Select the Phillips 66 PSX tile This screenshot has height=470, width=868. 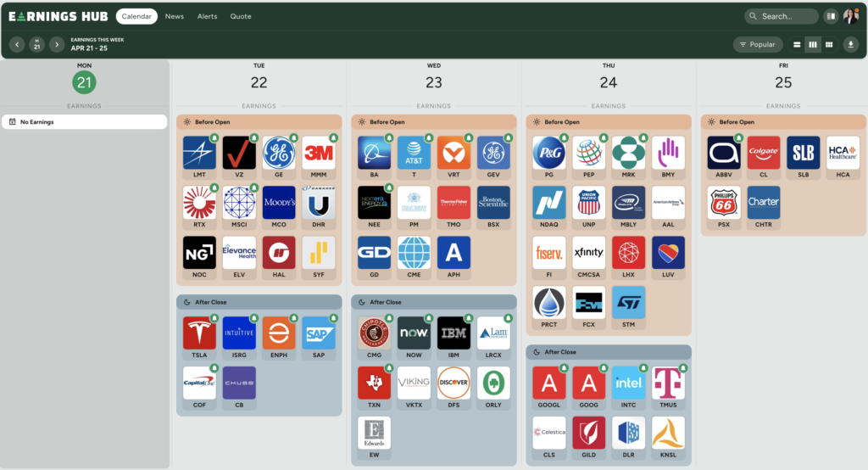(724, 208)
